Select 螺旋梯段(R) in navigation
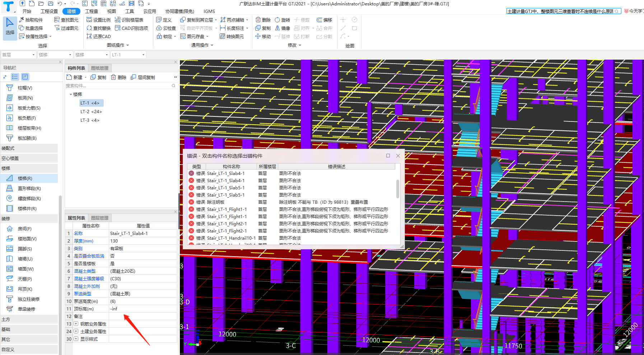644x355 pixels. click(x=29, y=198)
